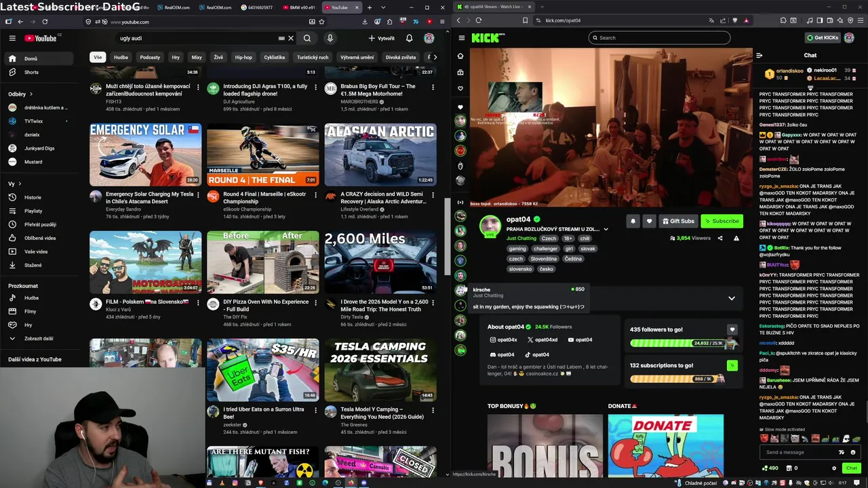Open a new tab in YouTube window
This screenshot has width=868, height=488.
point(370,7)
